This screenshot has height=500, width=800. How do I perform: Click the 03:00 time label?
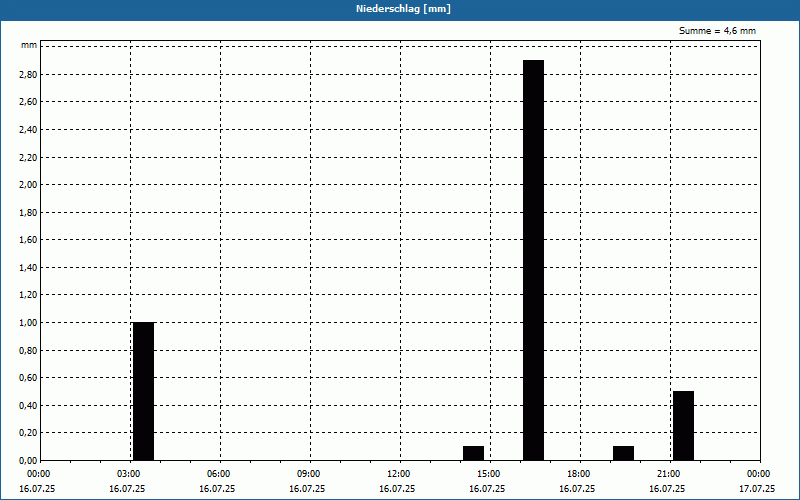click(x=129, y=474)
